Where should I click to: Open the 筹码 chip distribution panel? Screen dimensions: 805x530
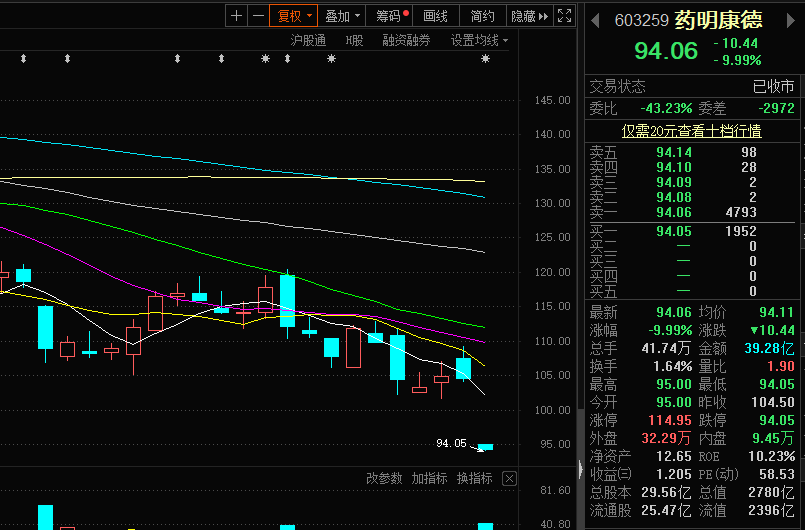pyautogui.click(x=390, y=16)
